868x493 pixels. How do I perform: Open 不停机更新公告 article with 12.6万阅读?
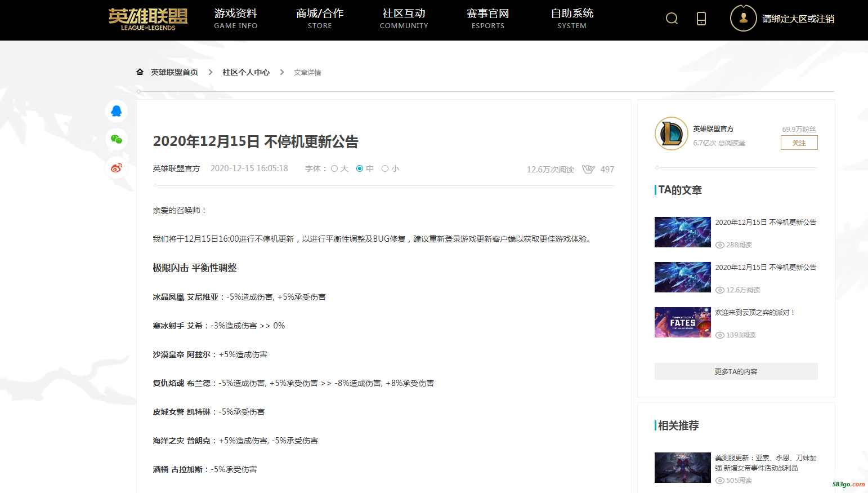(766, 268)
